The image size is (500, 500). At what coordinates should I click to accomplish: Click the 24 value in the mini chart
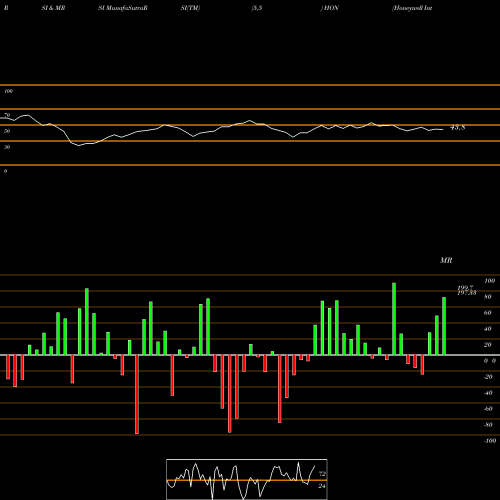(322, 486)
